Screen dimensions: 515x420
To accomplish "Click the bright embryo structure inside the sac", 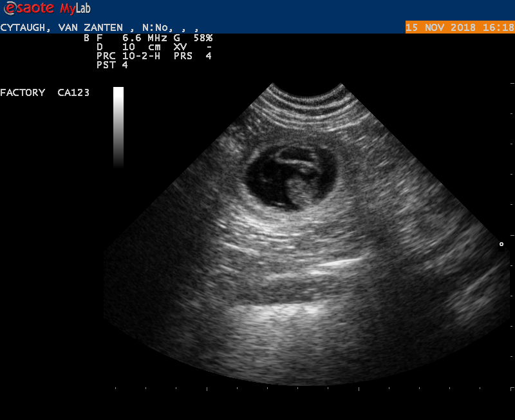I will [301, 174].
